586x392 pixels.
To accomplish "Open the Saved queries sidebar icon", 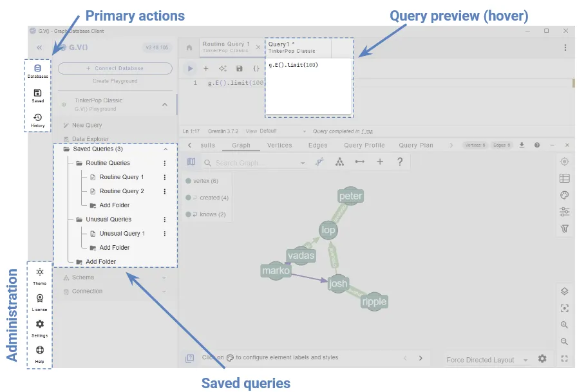I will click(38, 95).
